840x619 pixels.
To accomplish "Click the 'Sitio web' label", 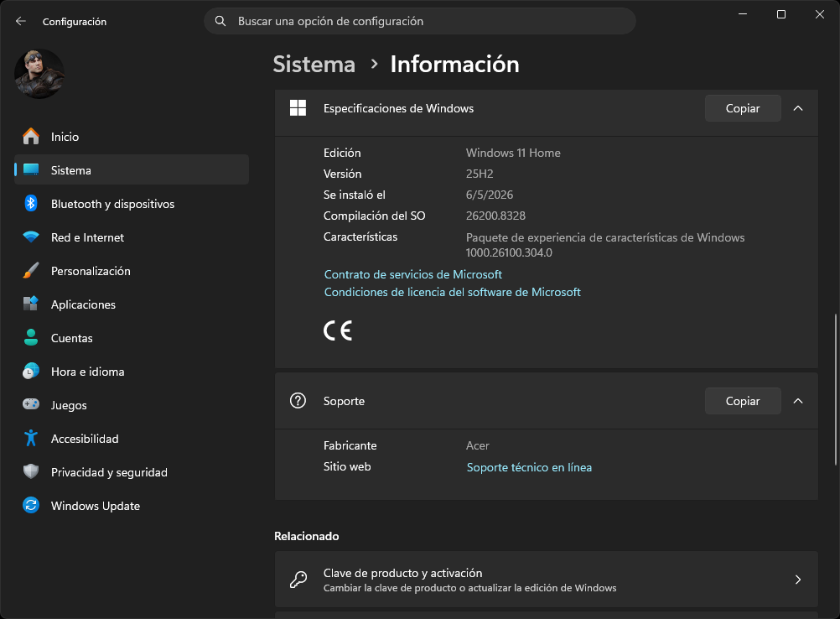I will click(x=347, y=466).
